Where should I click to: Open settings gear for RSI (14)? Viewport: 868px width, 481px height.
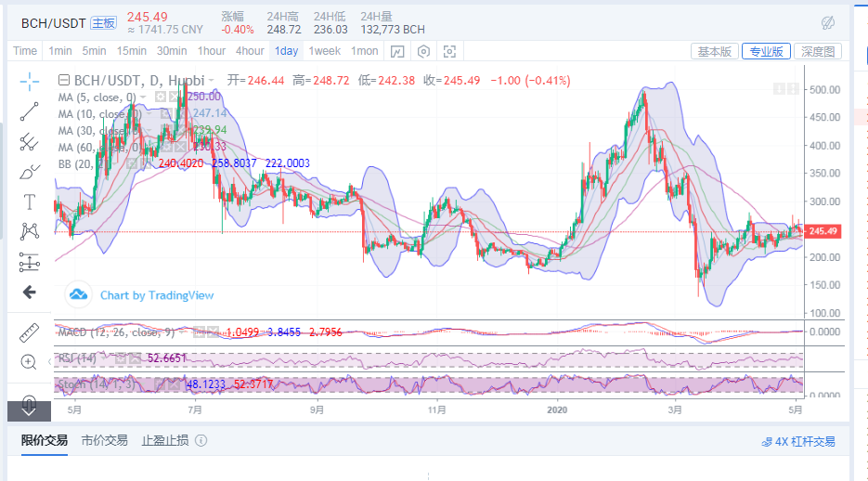(120, 358)
